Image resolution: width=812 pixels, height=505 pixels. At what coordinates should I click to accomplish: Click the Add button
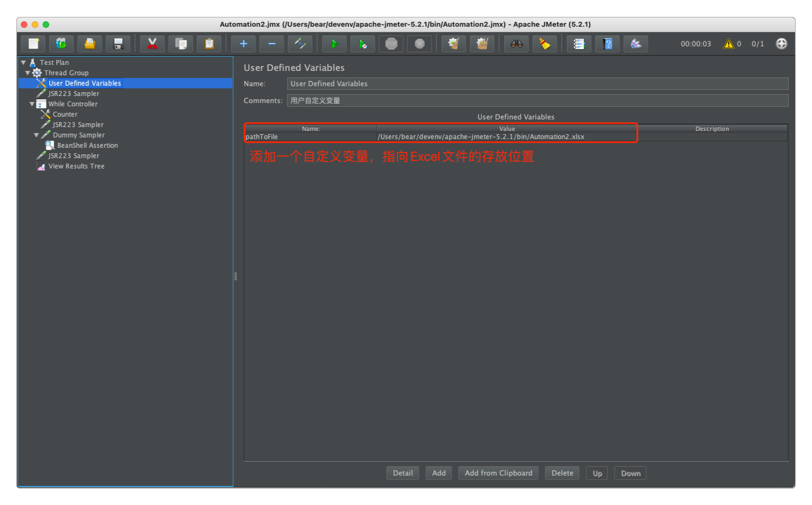pyautogui.click(x=439, y=473)
